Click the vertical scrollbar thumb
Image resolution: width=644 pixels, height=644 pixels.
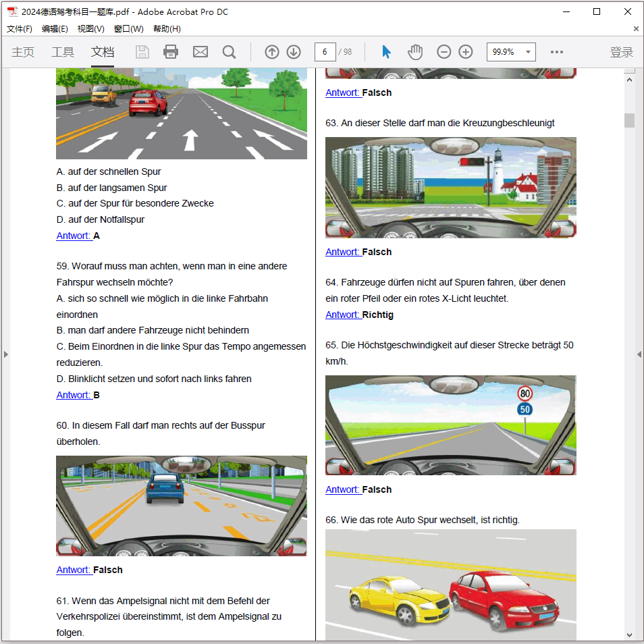click(629, 120)
